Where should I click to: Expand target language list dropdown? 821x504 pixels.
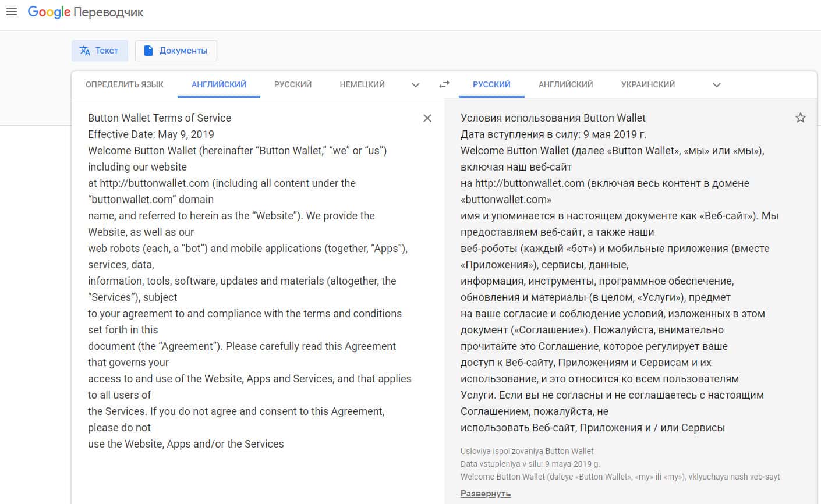point(717,85)
